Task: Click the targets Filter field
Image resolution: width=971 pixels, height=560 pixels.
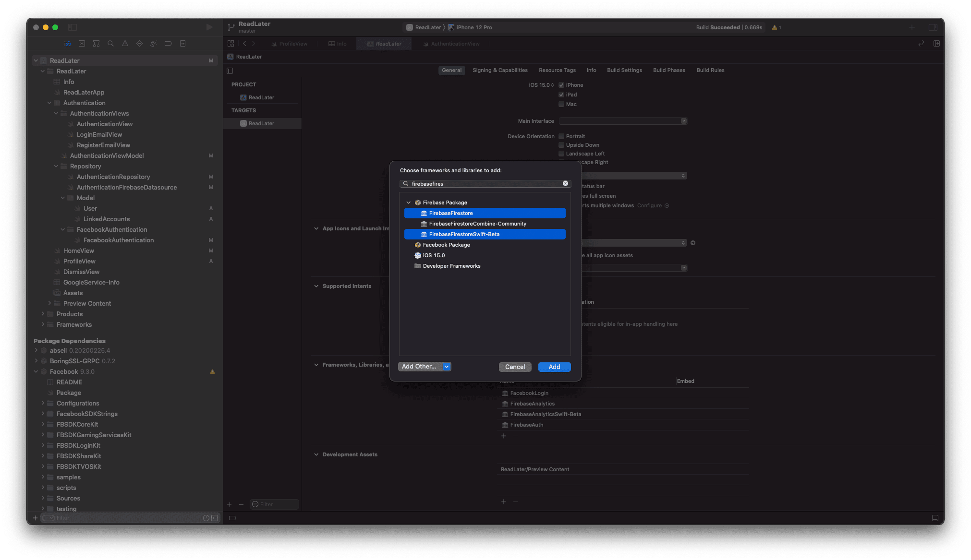Action: click(x=275, y=504)
